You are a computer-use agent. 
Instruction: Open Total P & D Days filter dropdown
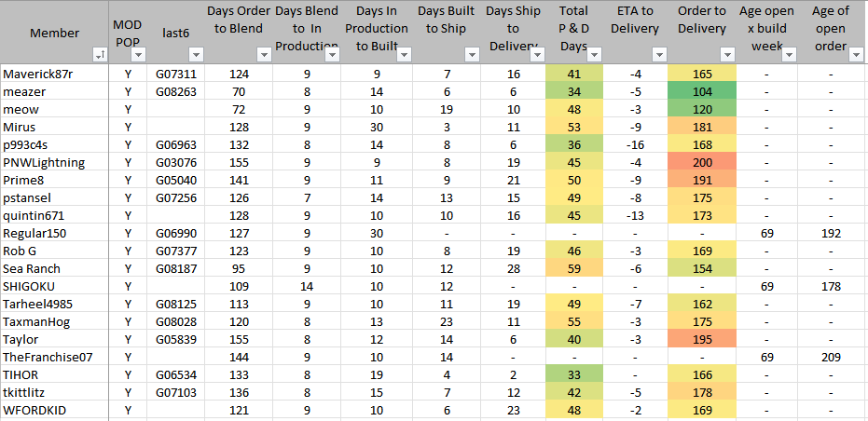point(595,55)
